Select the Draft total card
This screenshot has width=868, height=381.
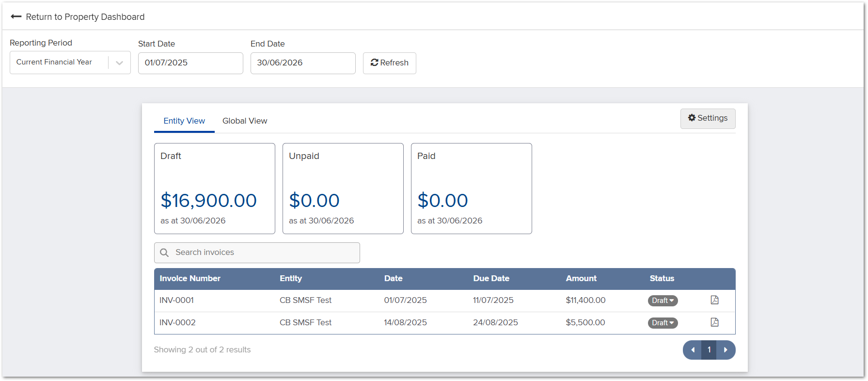(x=214, y=188)
